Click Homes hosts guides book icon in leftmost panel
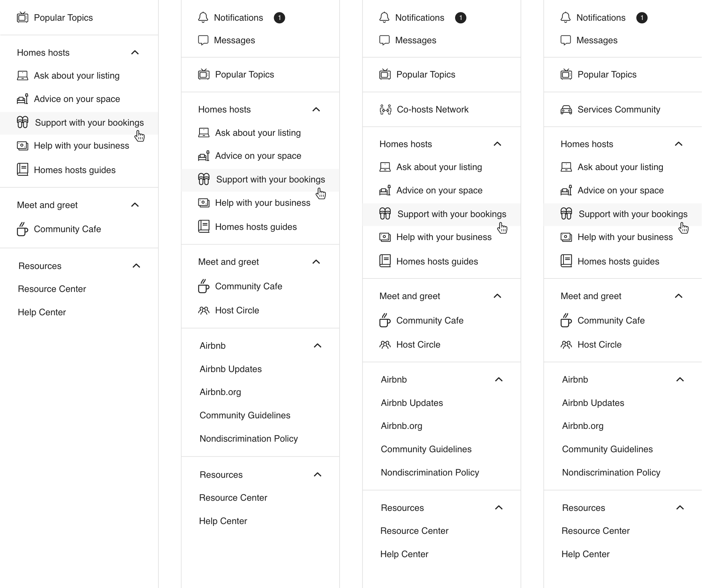The image size is (702, 588). tap(23, 170)
